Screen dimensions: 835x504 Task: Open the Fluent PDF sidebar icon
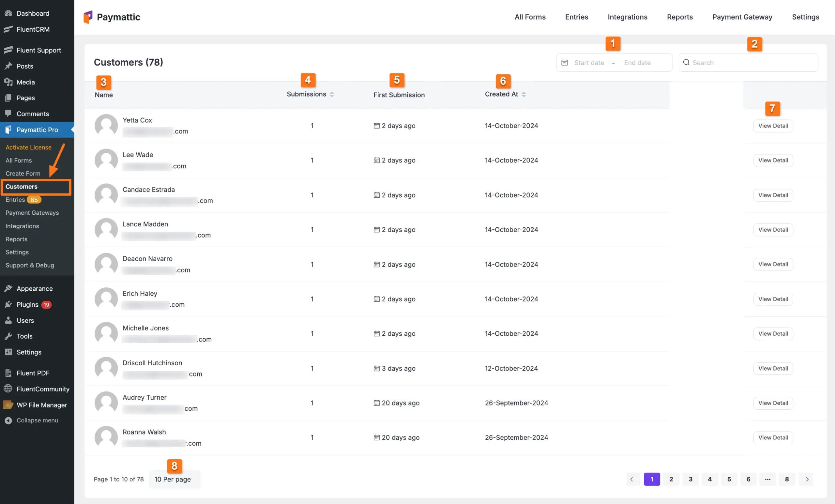(x=8, y=373)
